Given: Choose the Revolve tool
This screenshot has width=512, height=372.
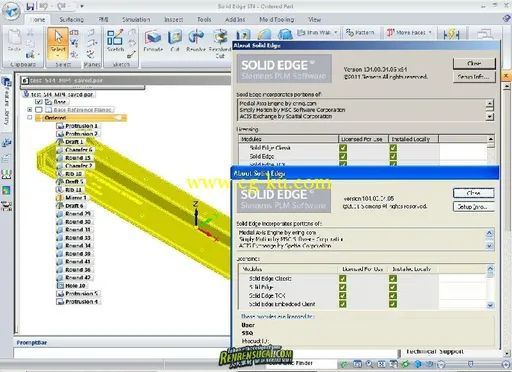Looking at the screenshot, I should pos(196,41).
